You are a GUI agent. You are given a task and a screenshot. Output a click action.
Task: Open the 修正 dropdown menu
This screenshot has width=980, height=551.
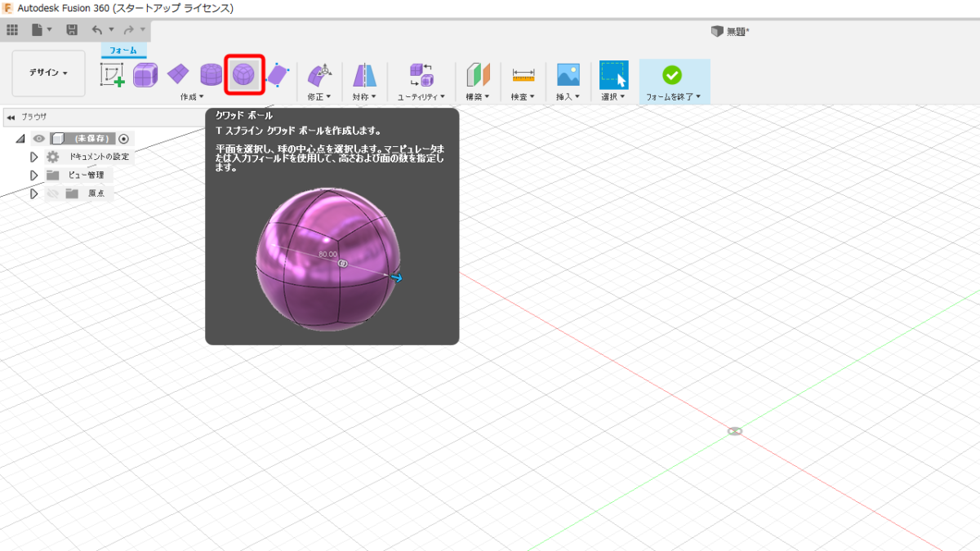point(319,96)
